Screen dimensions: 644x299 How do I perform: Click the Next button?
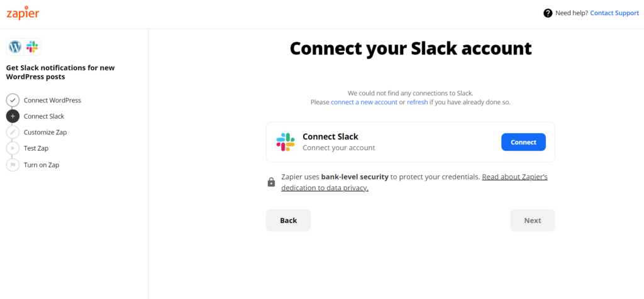coord(532,220)
